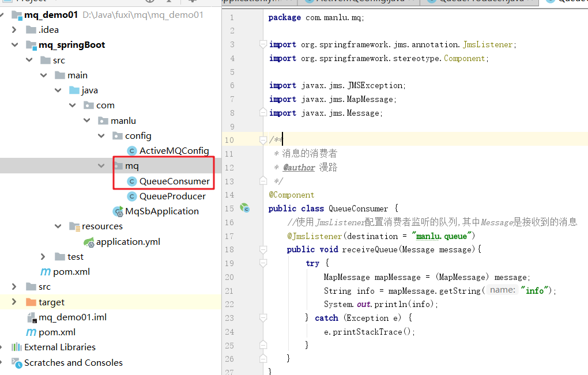Fold the Javadoc comment at line 10
This screenshot has height=375, width=588.
(263, 140)
